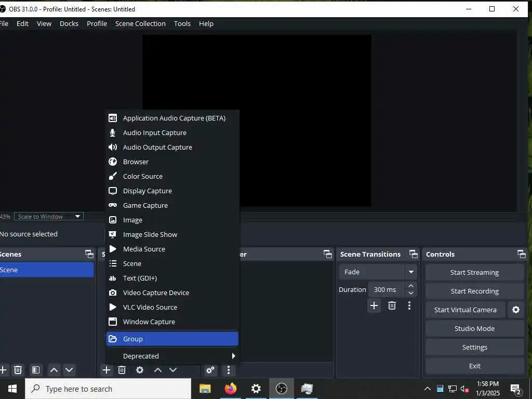
Task: Add a Display Capture source
Action: click(172, 191)
